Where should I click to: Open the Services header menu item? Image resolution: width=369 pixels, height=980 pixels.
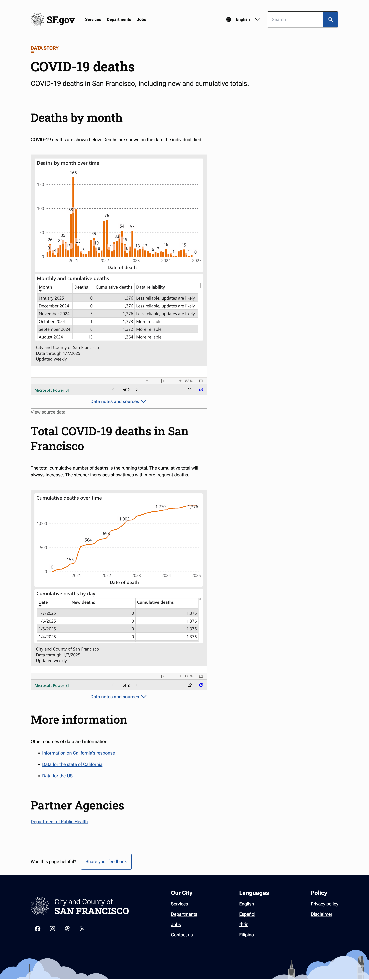click(x=93, y=19)
